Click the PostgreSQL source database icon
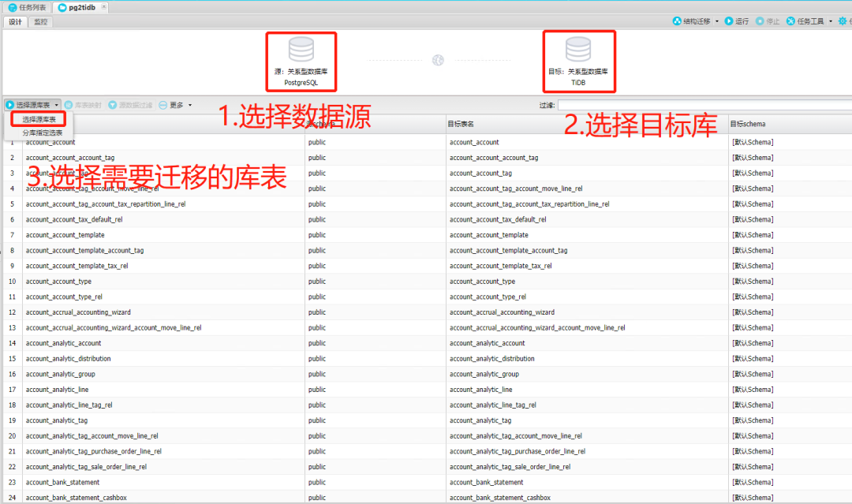 (x=301, y=50)
